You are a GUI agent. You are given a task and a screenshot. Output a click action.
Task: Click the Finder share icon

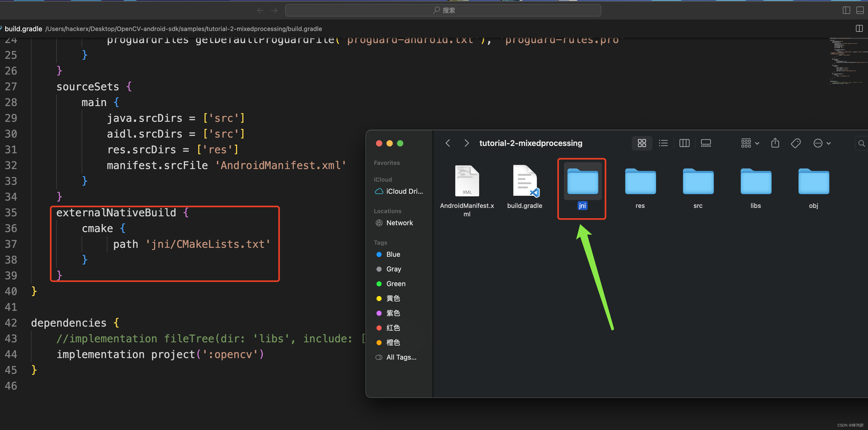pyautogui.click(x=775, y=143)
